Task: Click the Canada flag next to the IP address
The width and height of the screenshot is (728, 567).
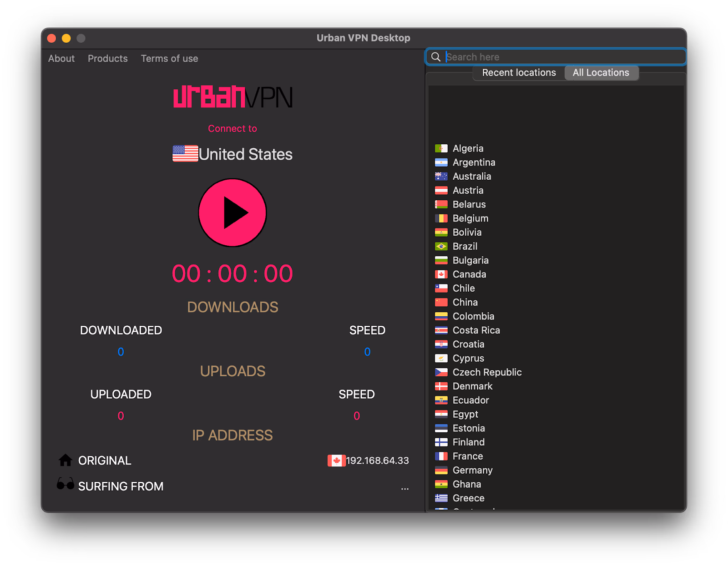Action: (x=336, y=461)
